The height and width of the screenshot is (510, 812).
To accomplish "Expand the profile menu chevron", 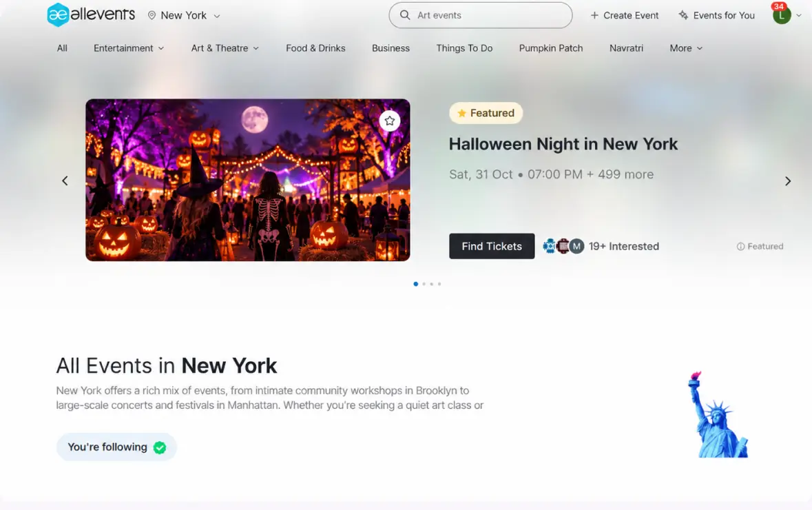I will point(798,16).
